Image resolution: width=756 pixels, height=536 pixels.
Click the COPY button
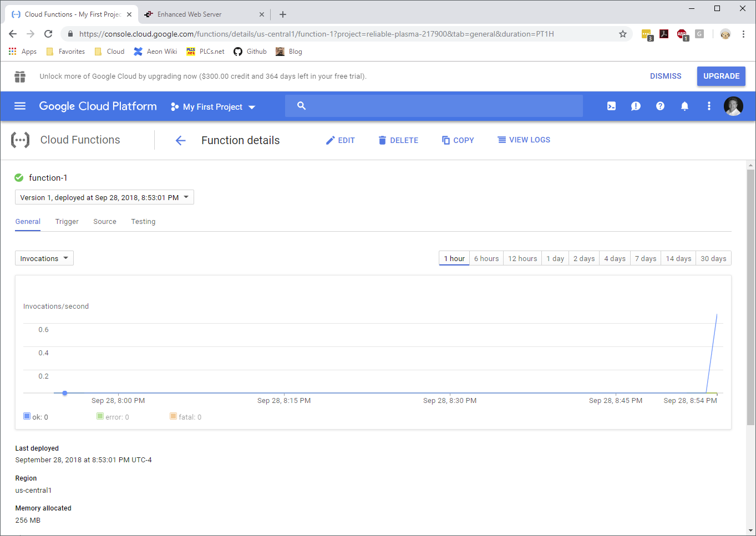(458, 140)
